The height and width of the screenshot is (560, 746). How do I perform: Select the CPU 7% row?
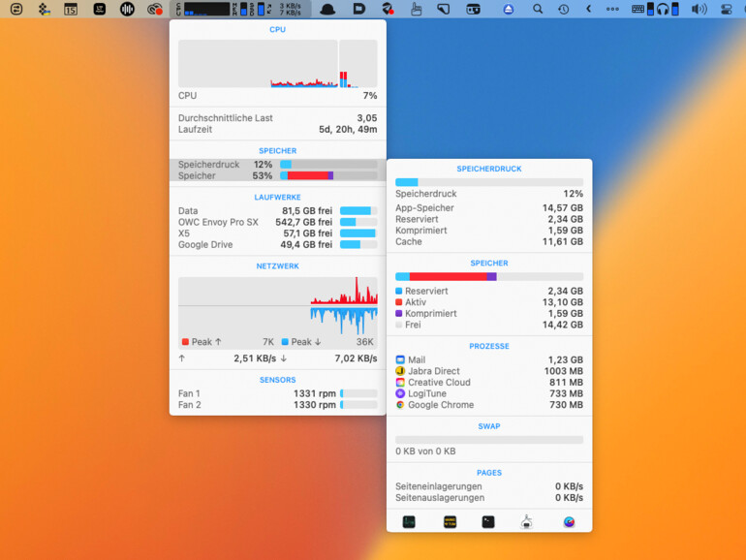[x=277, y=96]
